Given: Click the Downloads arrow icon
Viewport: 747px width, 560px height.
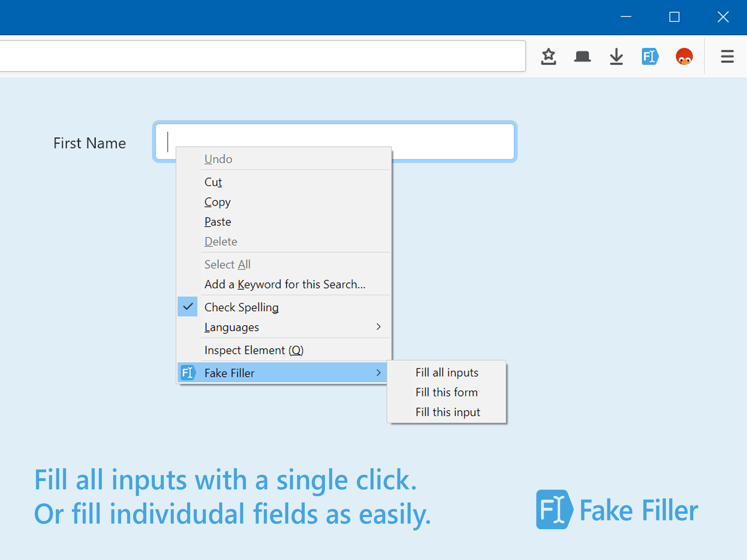Looking at the screenshot, I should [616, 56].
